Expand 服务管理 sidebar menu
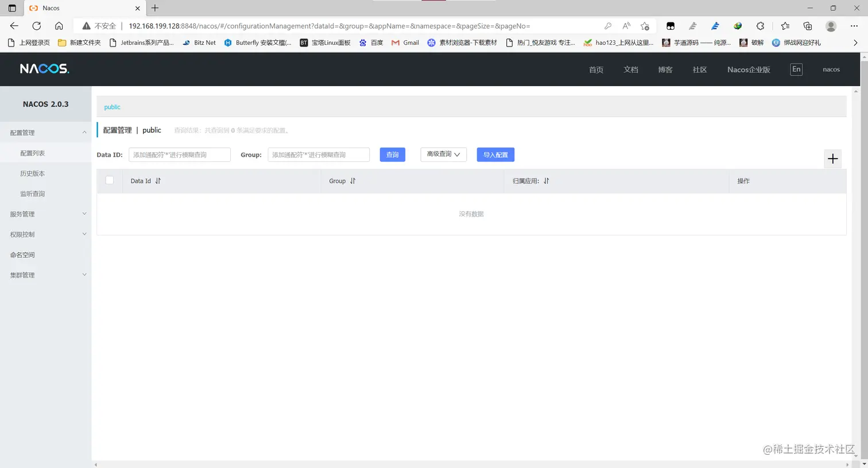This screenshot has height=468, width=868. [x=45, y=214]
